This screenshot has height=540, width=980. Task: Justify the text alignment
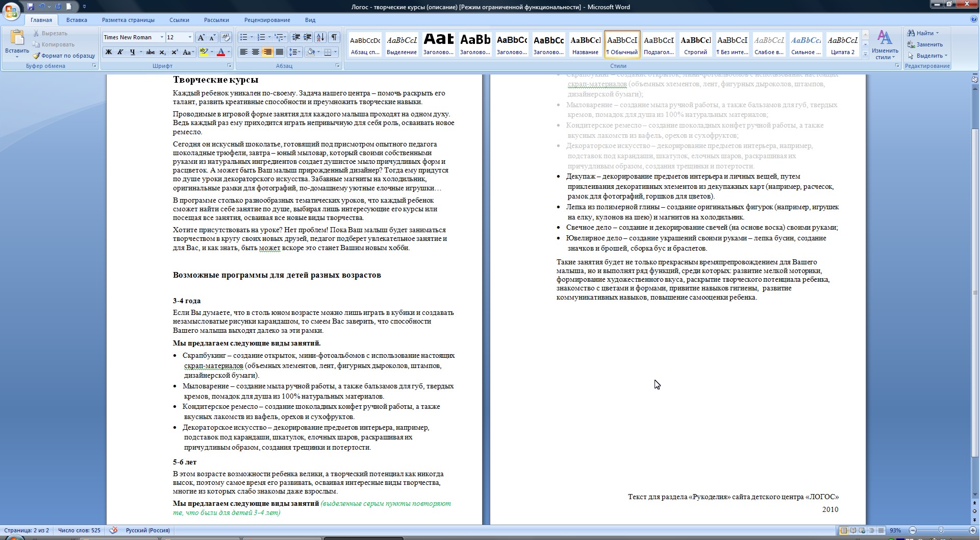279,52
